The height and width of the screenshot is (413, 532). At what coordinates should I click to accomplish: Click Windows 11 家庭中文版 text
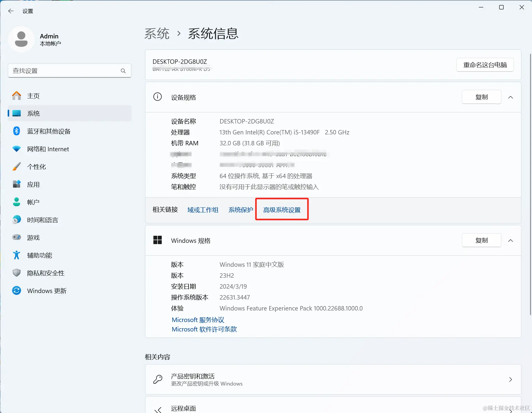coord(252,265)
